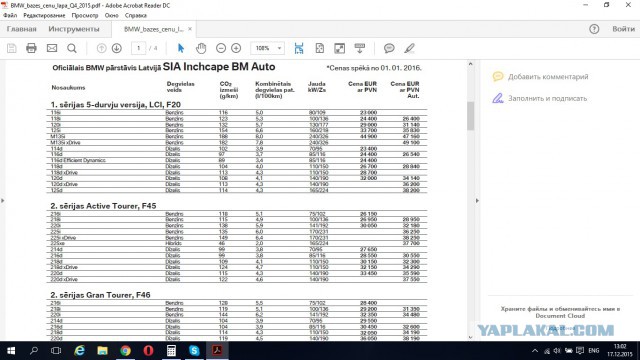This screenshot has width=640, height=360.
Task: Send file by email envelope icon
Action: pos(52,48)
